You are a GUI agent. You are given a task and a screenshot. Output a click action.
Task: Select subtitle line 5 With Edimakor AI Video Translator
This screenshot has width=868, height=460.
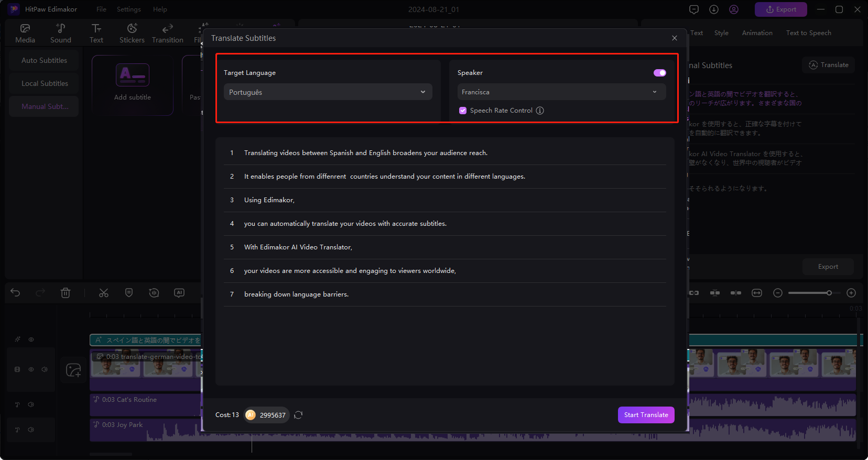pos(444,247)
